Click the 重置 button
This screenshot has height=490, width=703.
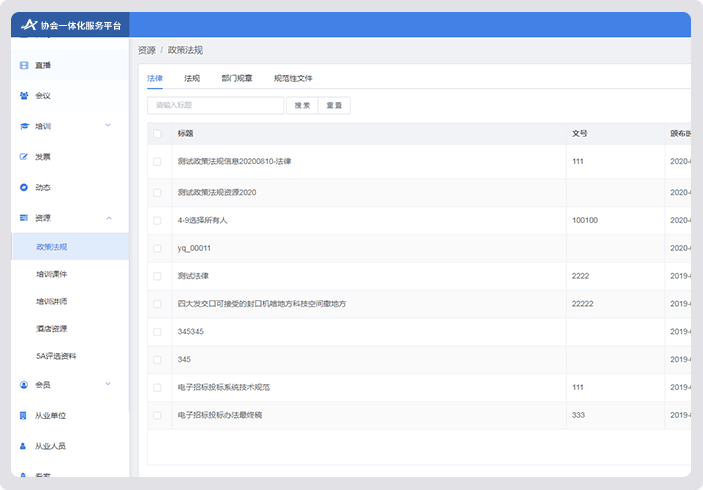[x=334, y=105]
